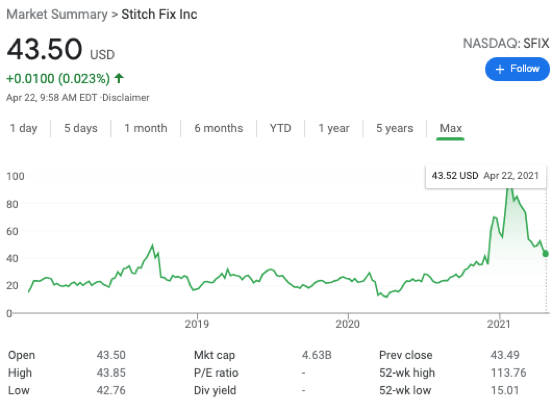This screenshot has width=550, height=408.
Task: Click the NASDAQ: SFIX ticker label
Action: coord(506,44)
